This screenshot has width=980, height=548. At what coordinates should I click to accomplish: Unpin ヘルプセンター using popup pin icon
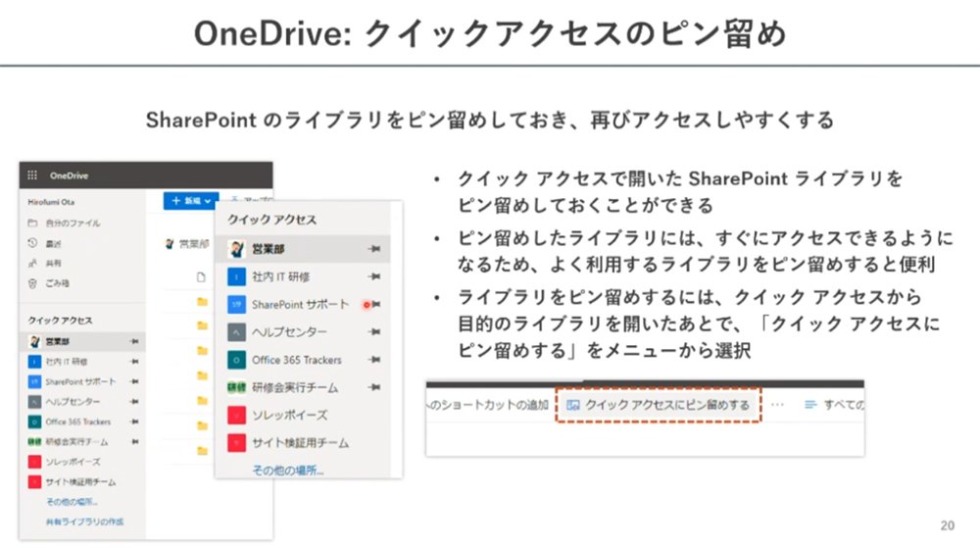pos(374,331)
